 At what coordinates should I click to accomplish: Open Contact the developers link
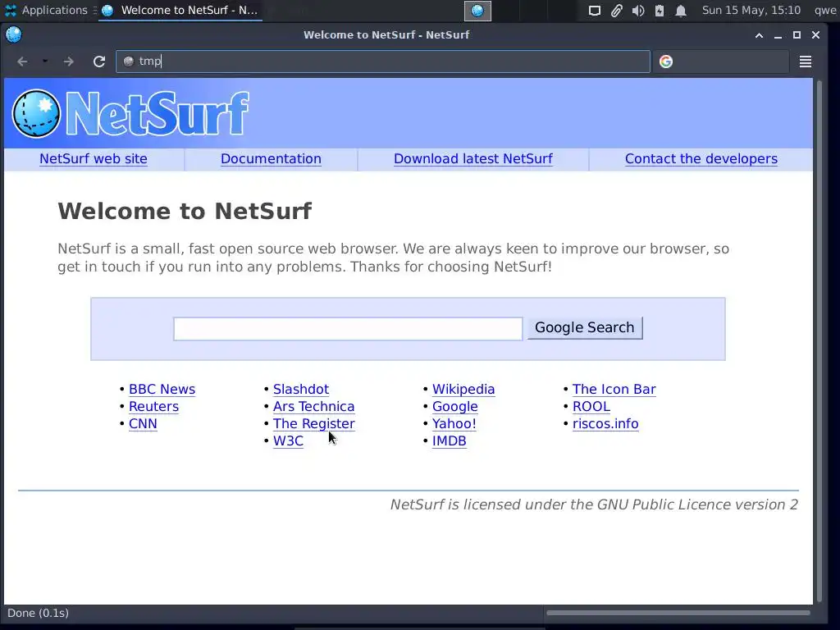(x=701, y=158)
